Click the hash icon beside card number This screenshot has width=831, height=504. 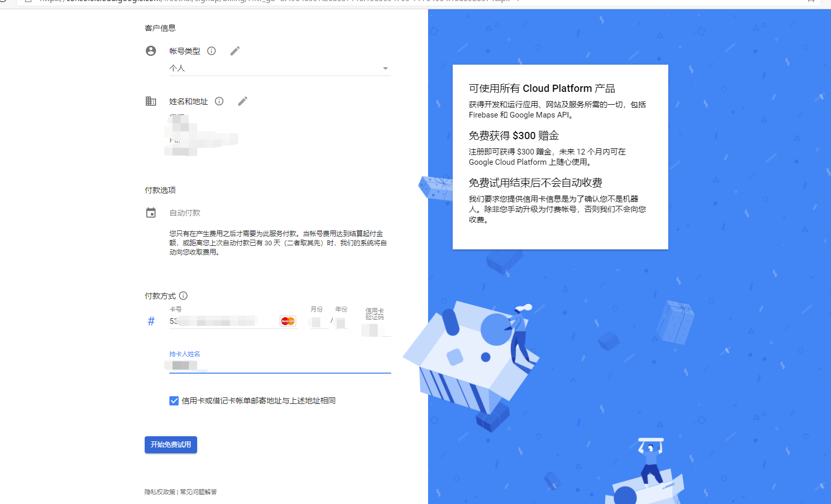(x=151, y=321)
